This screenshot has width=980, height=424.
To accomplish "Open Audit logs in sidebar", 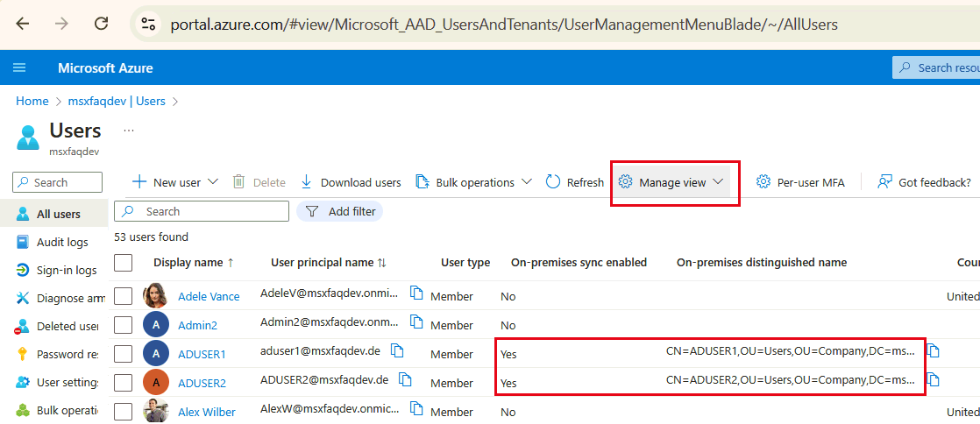I will [x=53, y=243].
